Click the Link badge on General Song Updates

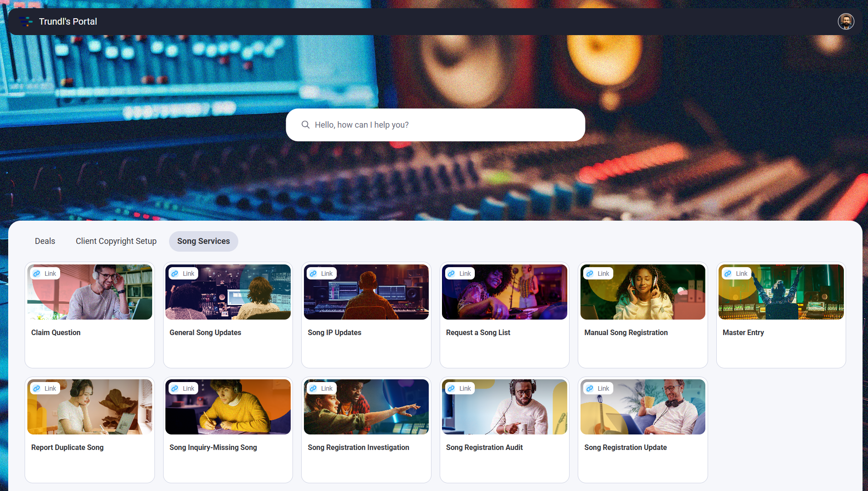click(183, 274)
